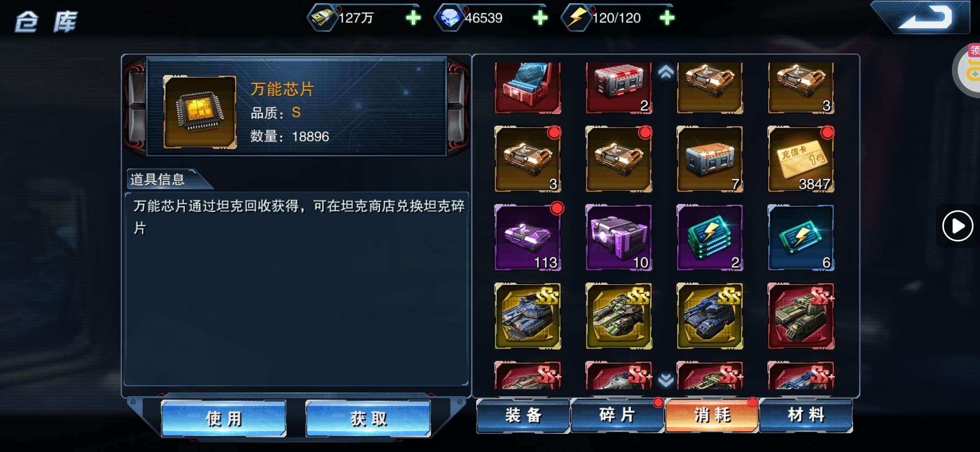
Task: Click the 万能芯片 chip item thumbnail
Action: 200,112
